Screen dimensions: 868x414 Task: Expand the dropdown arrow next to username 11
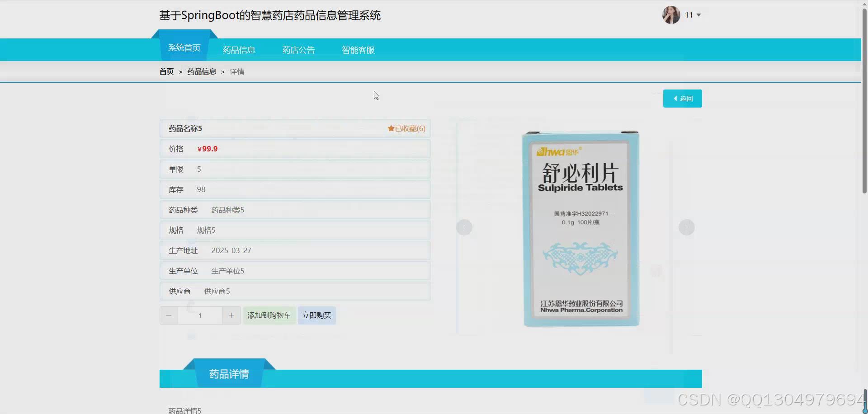click(x=698, y=15)
